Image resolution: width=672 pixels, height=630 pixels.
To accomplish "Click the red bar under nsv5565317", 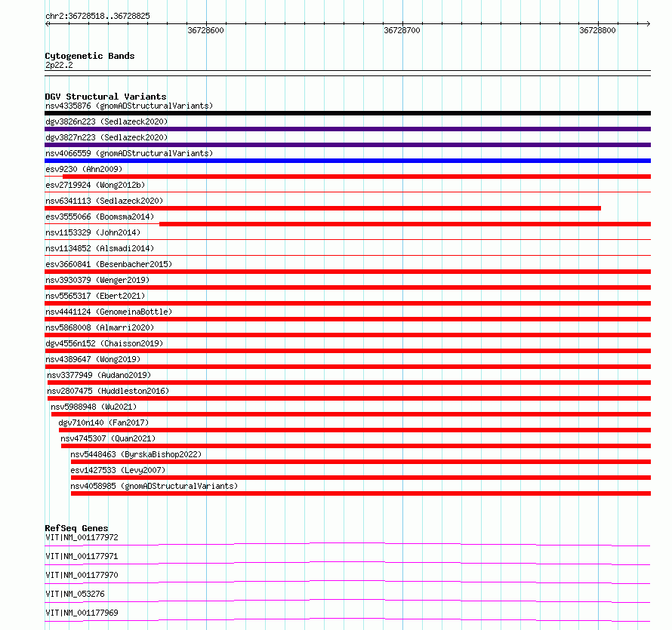I will [347, 303].
